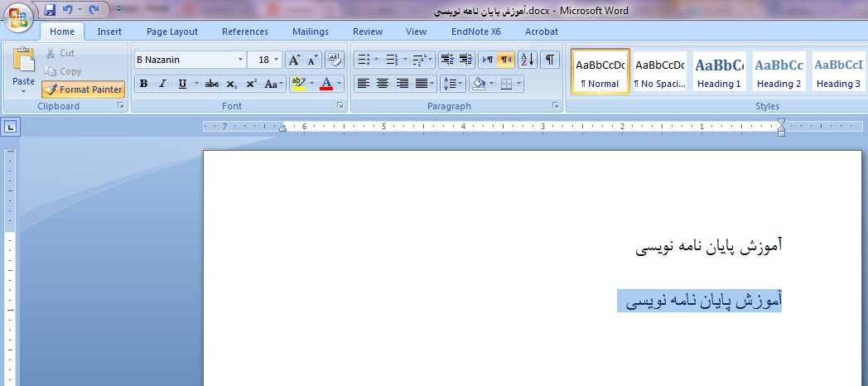Apply strikethrough to the selected text
This screenshot has height=386, width=868.
point(212,84)
